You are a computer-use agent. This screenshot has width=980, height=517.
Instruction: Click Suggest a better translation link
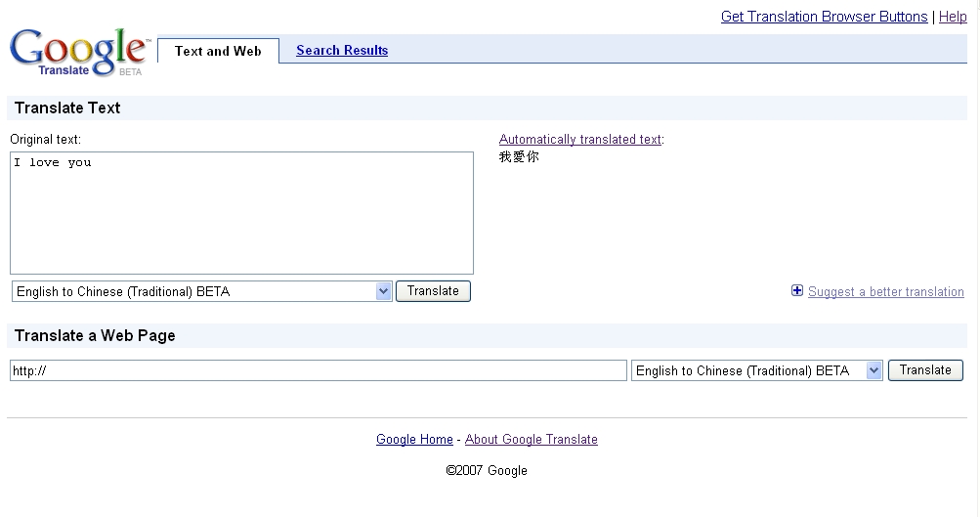(x=885, y=292)
